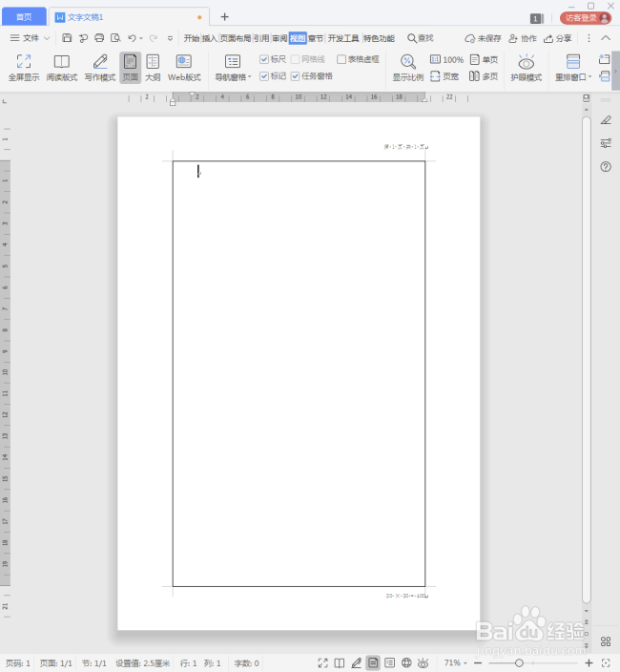Choose 单页 single page view
Screen dimensions: 620x672
point(484,59)
